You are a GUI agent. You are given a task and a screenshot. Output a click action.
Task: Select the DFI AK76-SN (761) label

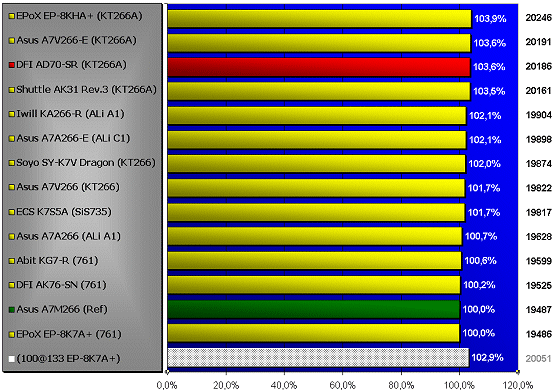(x=61, y=285)
